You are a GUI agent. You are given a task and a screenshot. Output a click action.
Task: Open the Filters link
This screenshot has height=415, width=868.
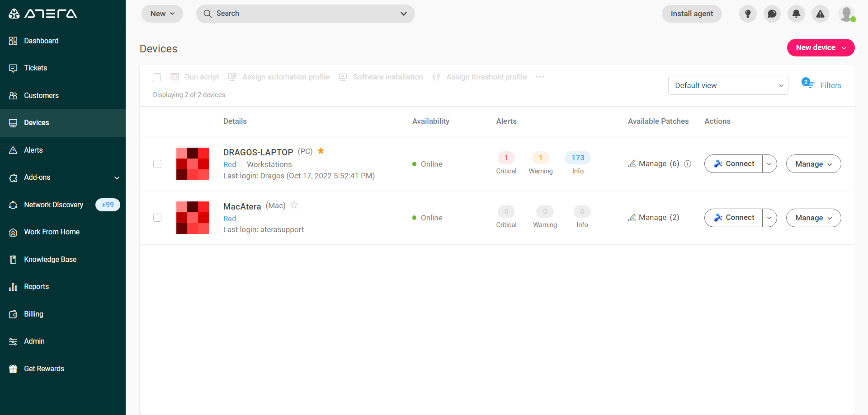[830, 85]
